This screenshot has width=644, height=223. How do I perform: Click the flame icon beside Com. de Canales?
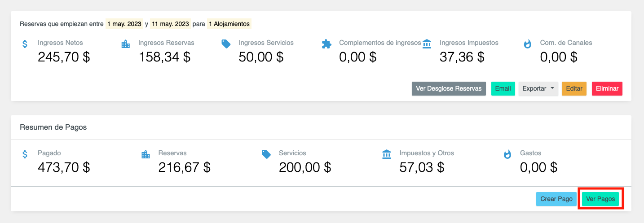(x=528, y=44)
